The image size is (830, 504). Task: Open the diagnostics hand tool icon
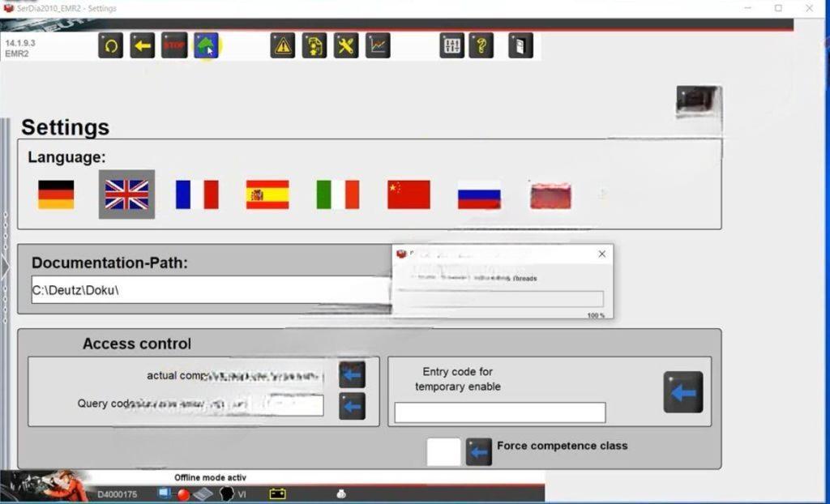[x=313, y=45]
